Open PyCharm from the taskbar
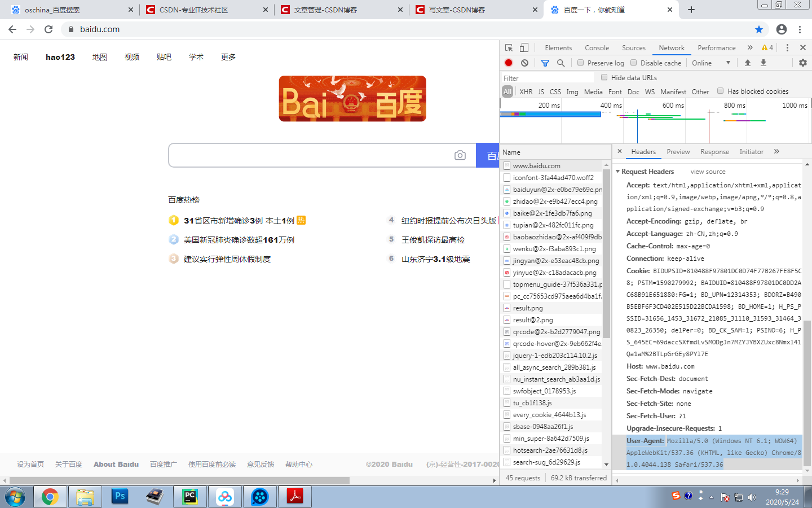This screenshot has height=508, width=812. pos(189,497)
